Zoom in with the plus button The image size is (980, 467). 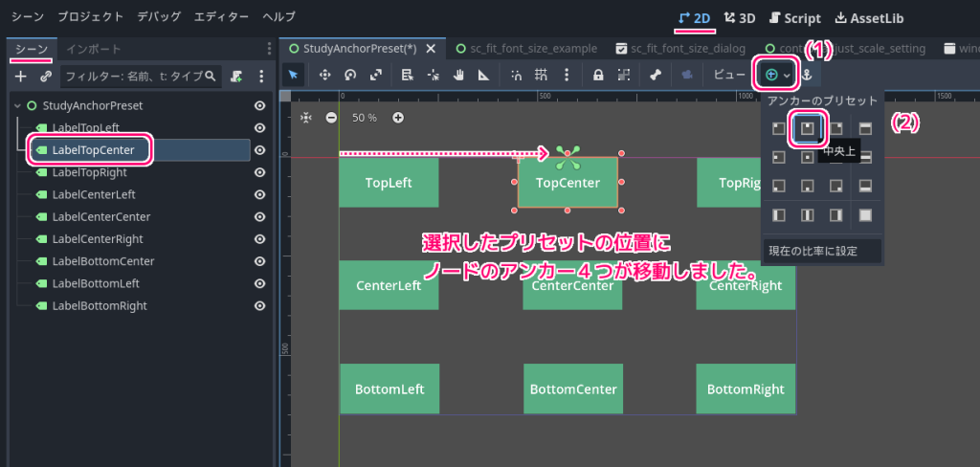pyautogui.click(x=397, y=118)
